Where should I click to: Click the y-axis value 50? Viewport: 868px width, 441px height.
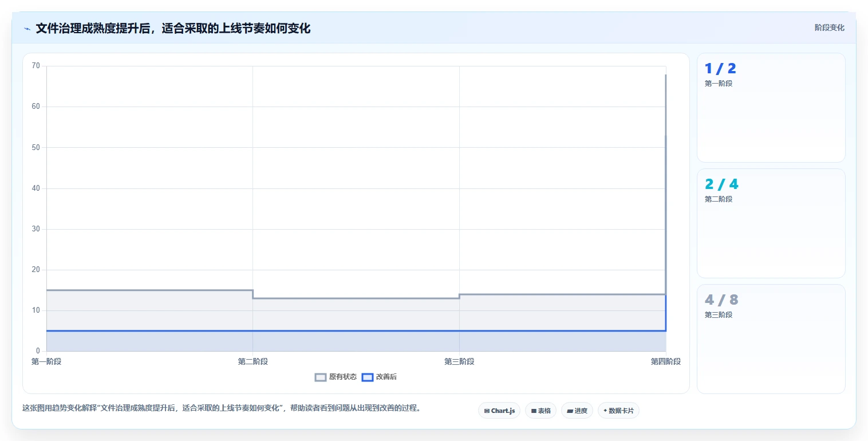coord(36,147)
